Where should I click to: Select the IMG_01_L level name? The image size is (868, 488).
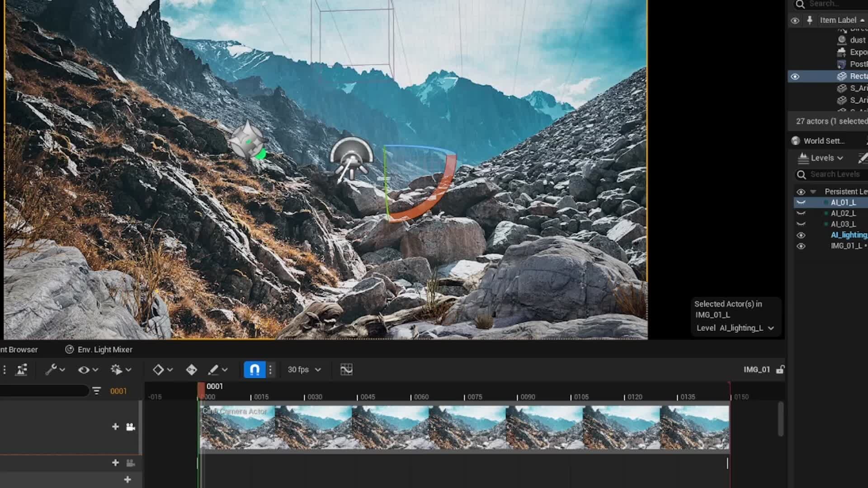846,246
